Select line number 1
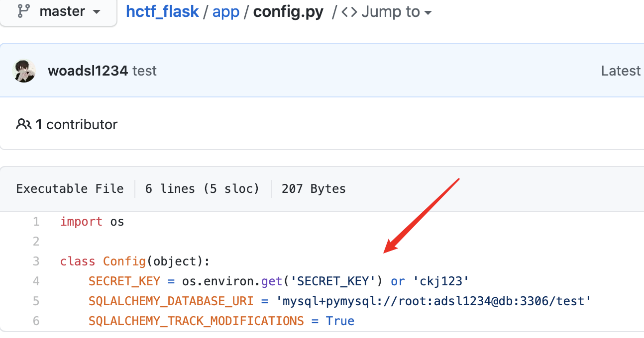The width and height of the screenshot is (644, 338). [x=36, y=222]
